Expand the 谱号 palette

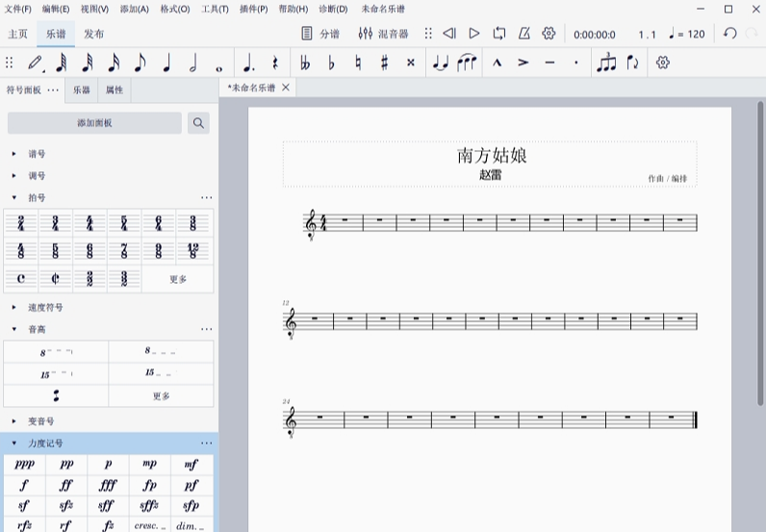[14, 154]
